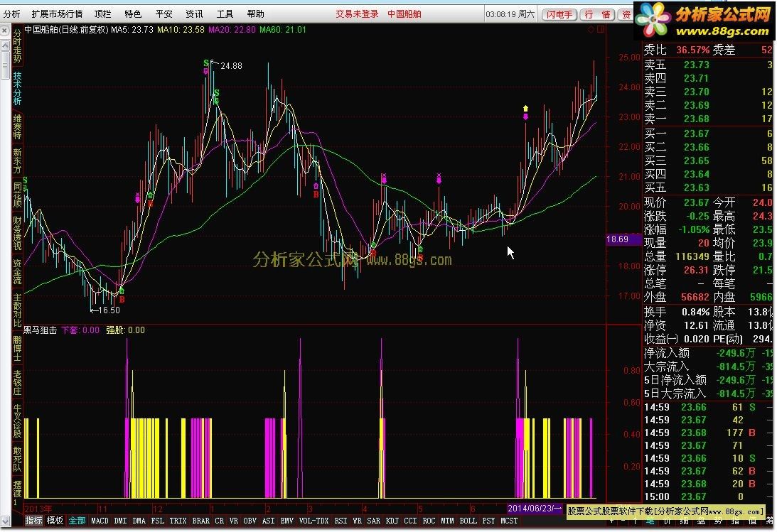777x532 pixels.
Task: Click the 16.50 low price label
Action: click(x=109, y=310)
